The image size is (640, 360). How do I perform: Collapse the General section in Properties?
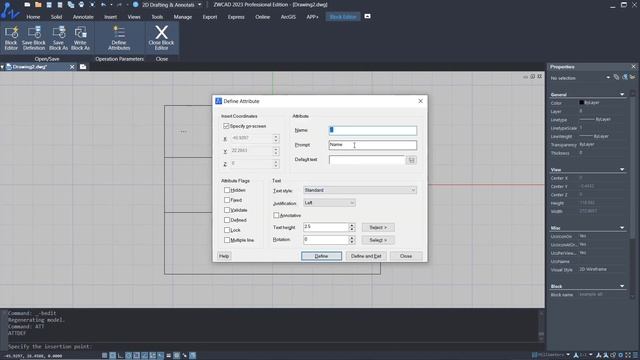(x=622, y=94)
